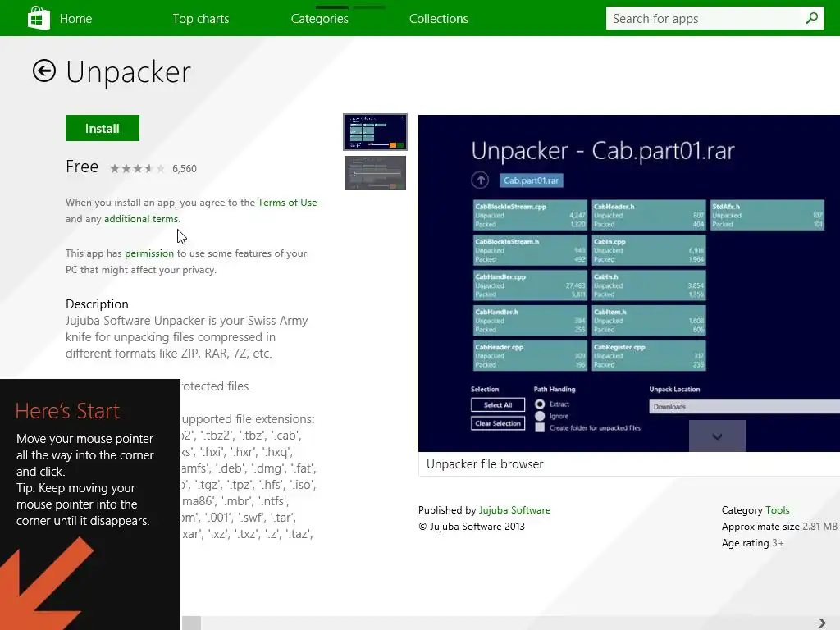Open the additional terms link
This screenshot has height=630, width=840.
click(141, 219)
